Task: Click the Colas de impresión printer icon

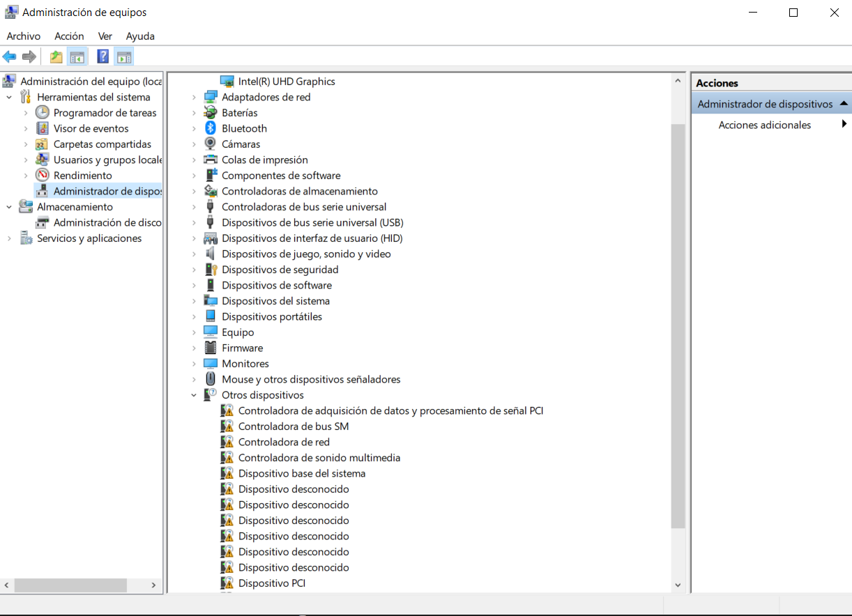Action: (211, 160)
